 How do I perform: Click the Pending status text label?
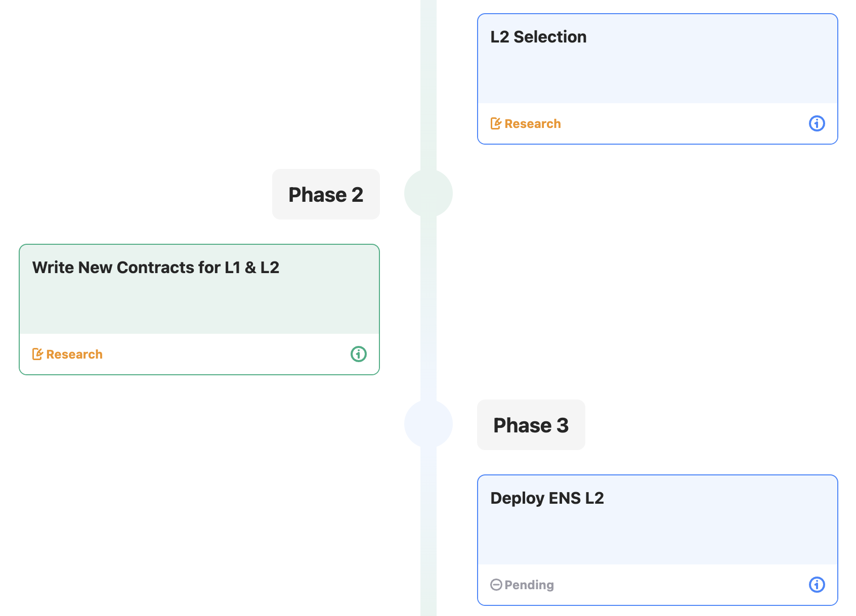(529, 585)
